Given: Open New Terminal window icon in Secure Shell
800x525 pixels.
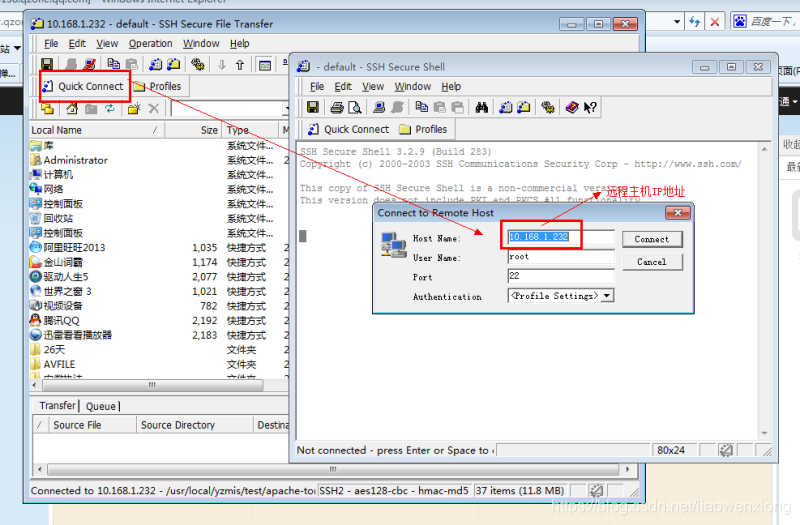Looking at the screenshot, I should tap(506, 107).
